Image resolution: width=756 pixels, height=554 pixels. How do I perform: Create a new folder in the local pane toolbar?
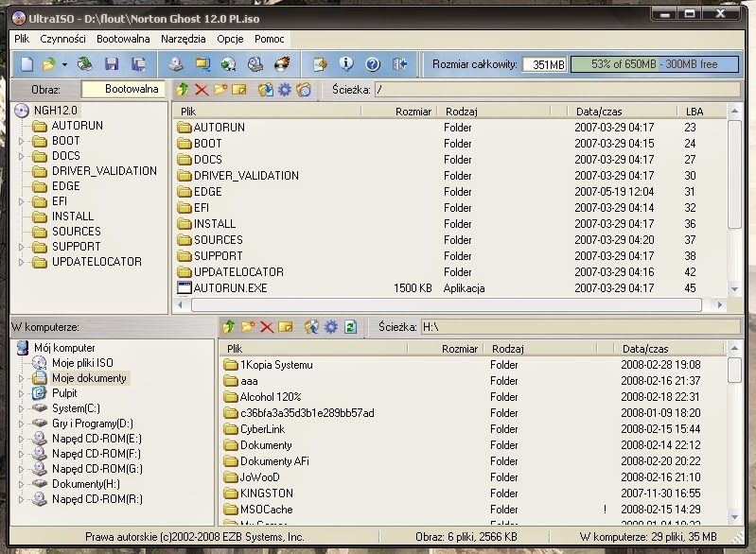tap(248, 327)
